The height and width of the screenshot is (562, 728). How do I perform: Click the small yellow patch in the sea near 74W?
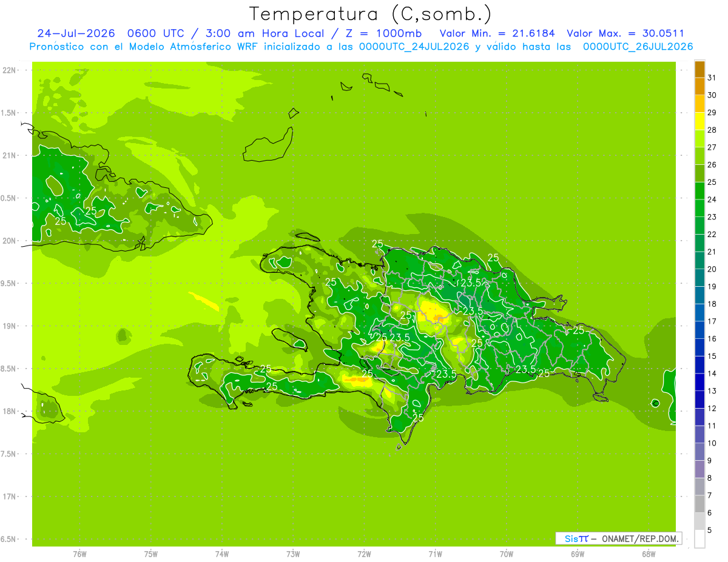click(x=204, y=301)
